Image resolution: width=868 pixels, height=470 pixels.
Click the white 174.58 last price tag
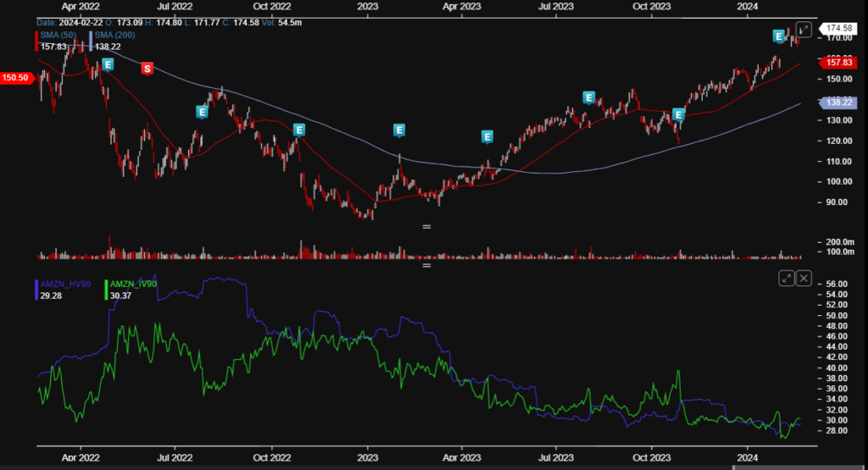(838, 28)
